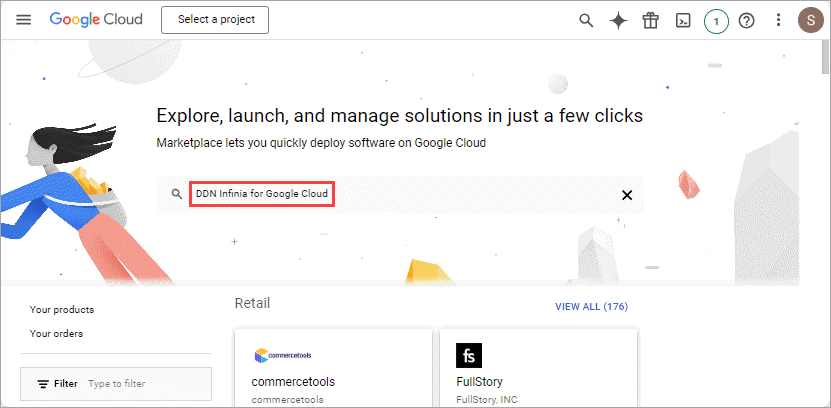This screenshot has width=831, height=408.
Task: Open the FullStory product card
Action: [x=538, y=368]
